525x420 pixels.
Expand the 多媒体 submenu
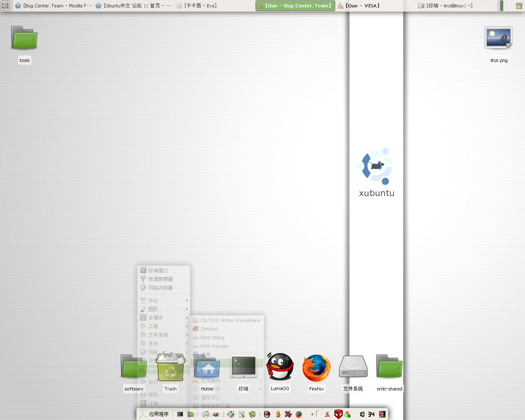[163, 318]
